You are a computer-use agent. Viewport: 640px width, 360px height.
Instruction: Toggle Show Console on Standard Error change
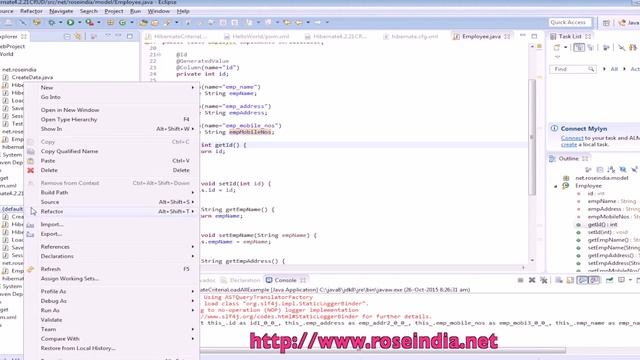tap(595, 280)
